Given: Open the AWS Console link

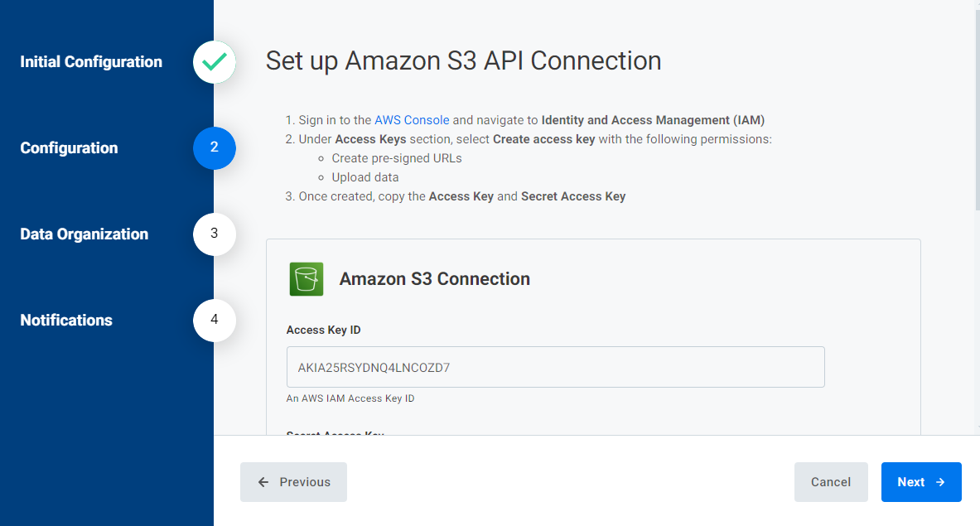Looking at the screenshot, I should pos(412,120).
